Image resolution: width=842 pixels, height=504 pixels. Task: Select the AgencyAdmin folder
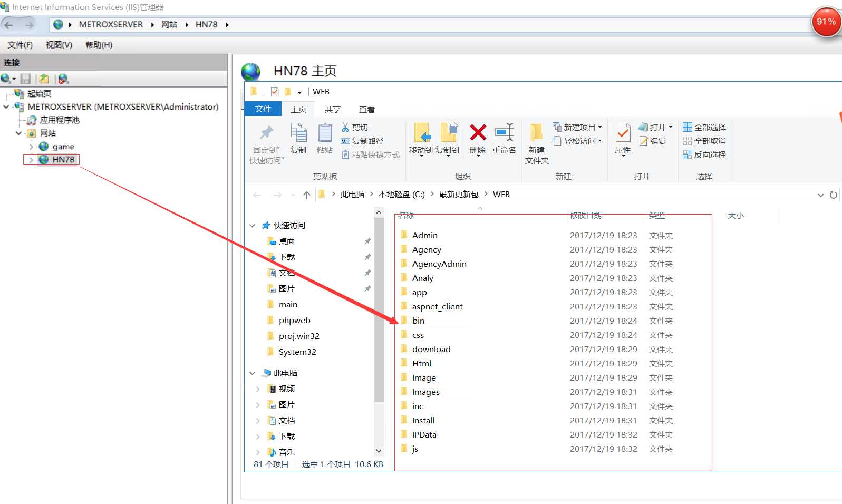point(439,264)
